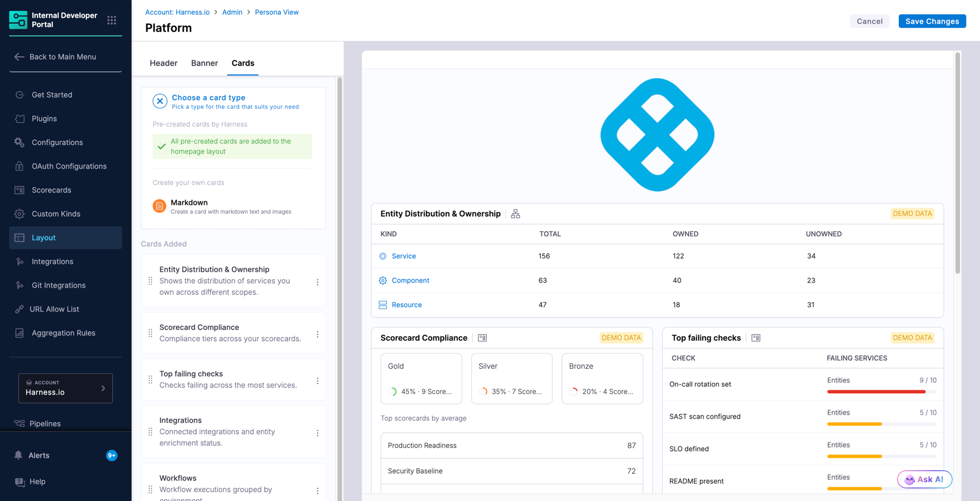
Task: Click the Component kind link
Action: [x=411, y=280]
